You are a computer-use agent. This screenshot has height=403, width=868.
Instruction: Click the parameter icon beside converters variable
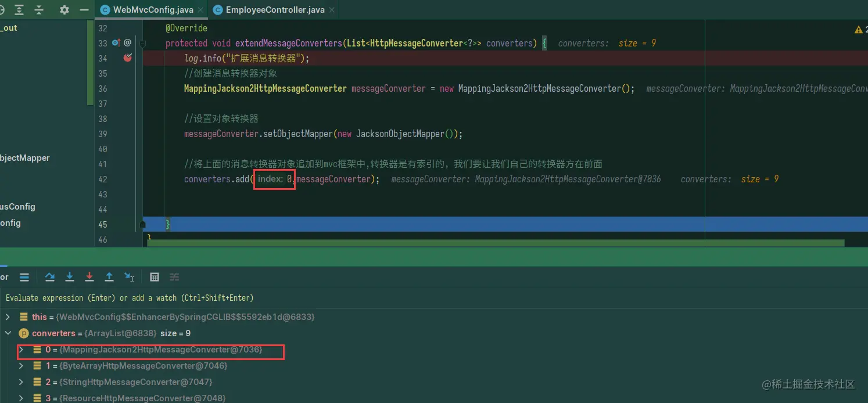[x=24, y=333]
